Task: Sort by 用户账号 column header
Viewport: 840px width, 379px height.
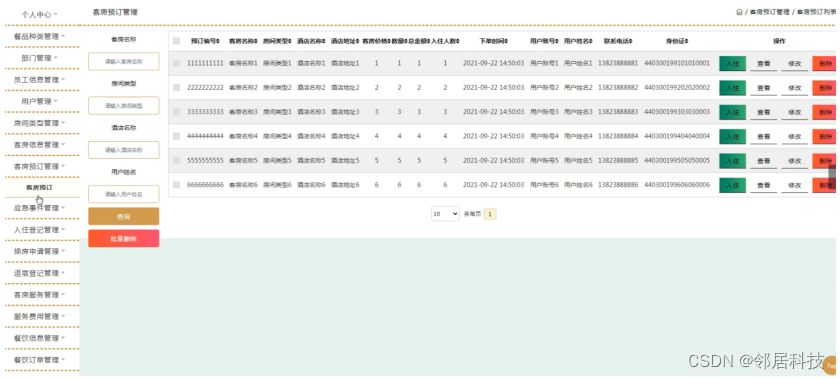Action: (x=544, y=41)
